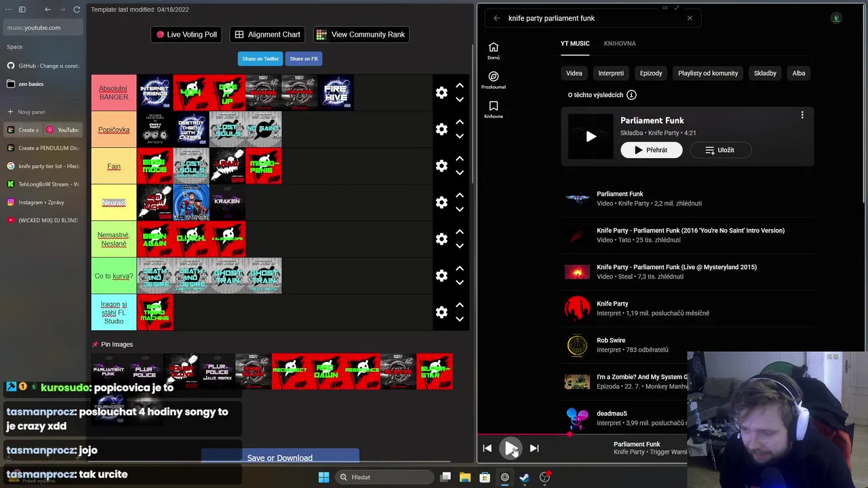The image size is (868, 488).
Task: Show info about these results icon
Action: [631, 95]
